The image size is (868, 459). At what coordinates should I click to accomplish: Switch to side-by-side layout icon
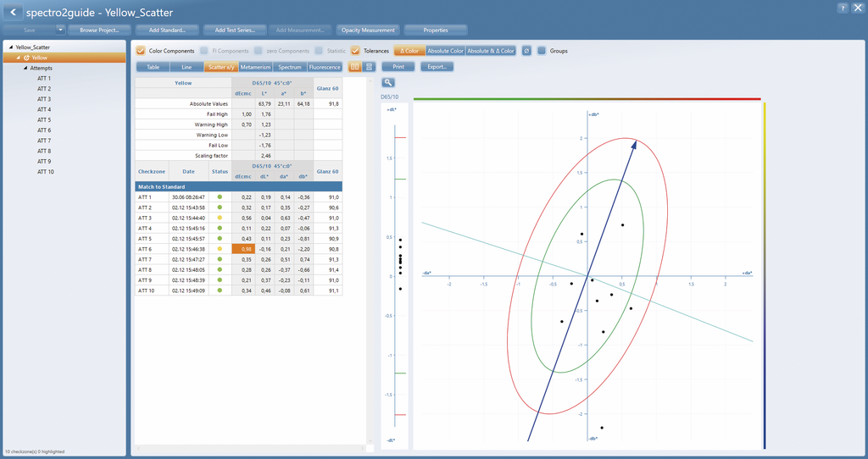[355, 67]
